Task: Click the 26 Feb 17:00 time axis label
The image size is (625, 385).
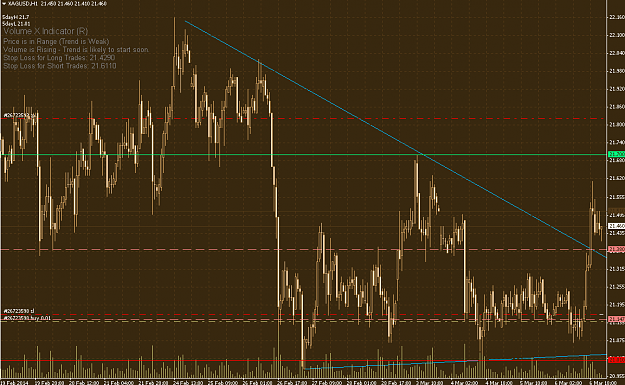Action: 292,383
